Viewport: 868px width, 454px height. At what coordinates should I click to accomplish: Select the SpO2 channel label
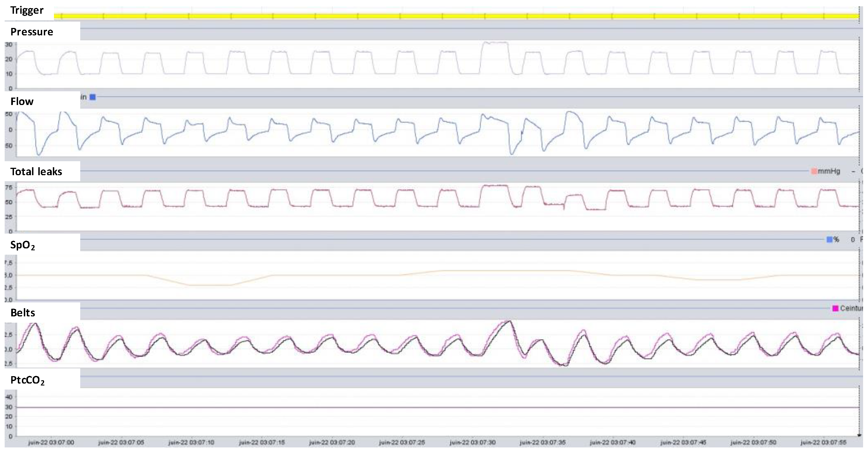point(22,245)
